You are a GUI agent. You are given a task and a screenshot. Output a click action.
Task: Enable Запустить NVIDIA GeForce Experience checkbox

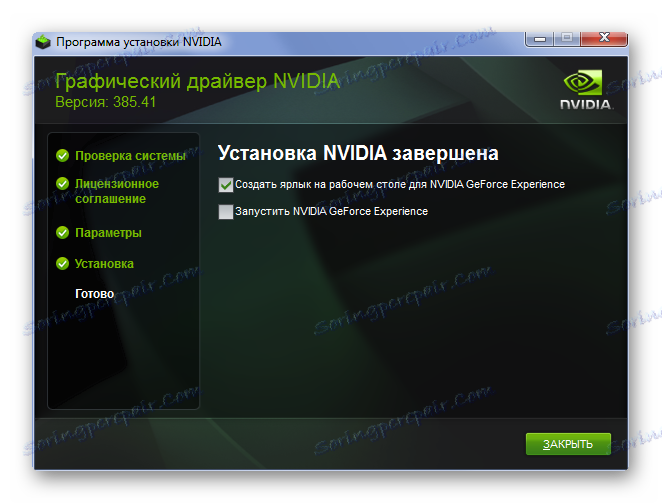(x=225, y=211)
